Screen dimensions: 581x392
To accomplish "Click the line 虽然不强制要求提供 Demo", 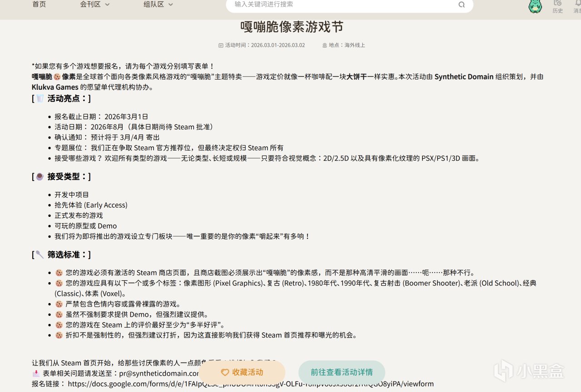I will click(x=132, y=314).
